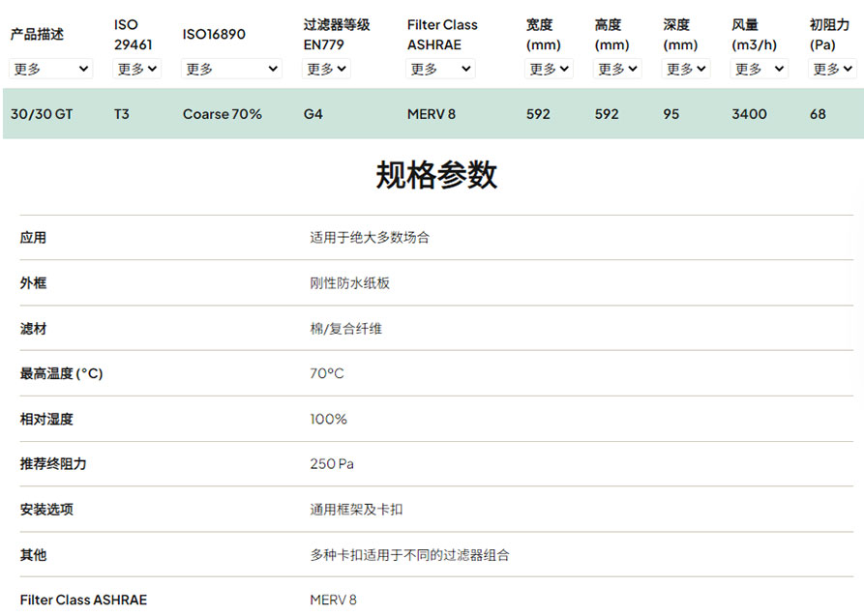This screenshot has height=616, width=864.
Task: Click the 滤材 spec label
Action: point(33,329)
